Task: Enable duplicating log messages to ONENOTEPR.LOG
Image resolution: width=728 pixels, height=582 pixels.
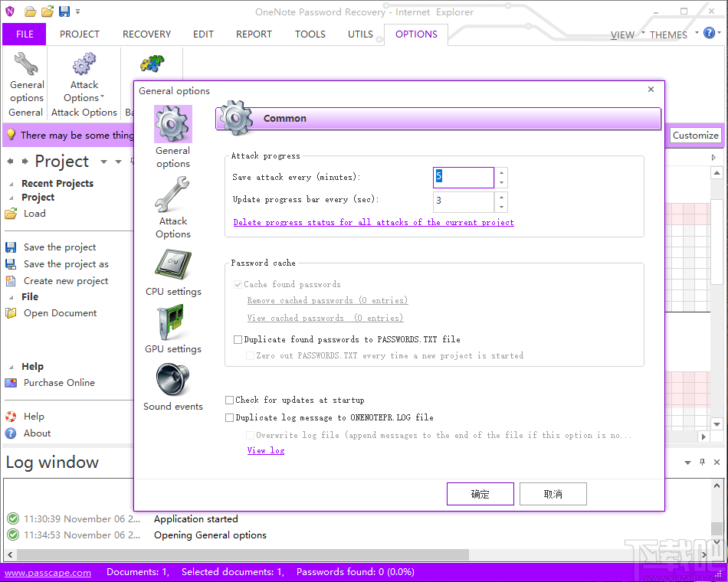Action: pos(229,417)
